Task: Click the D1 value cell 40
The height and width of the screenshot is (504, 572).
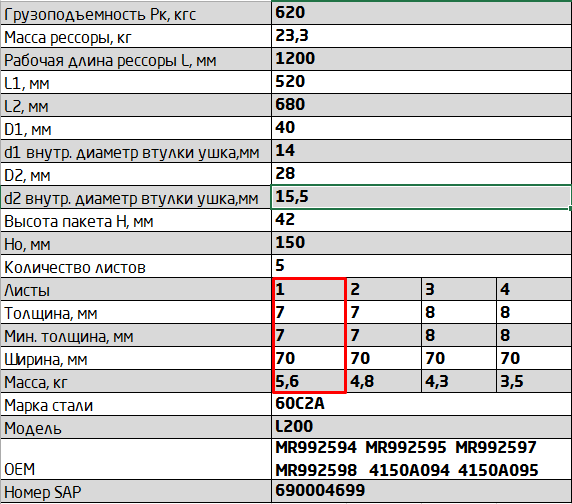Action: 421,128
